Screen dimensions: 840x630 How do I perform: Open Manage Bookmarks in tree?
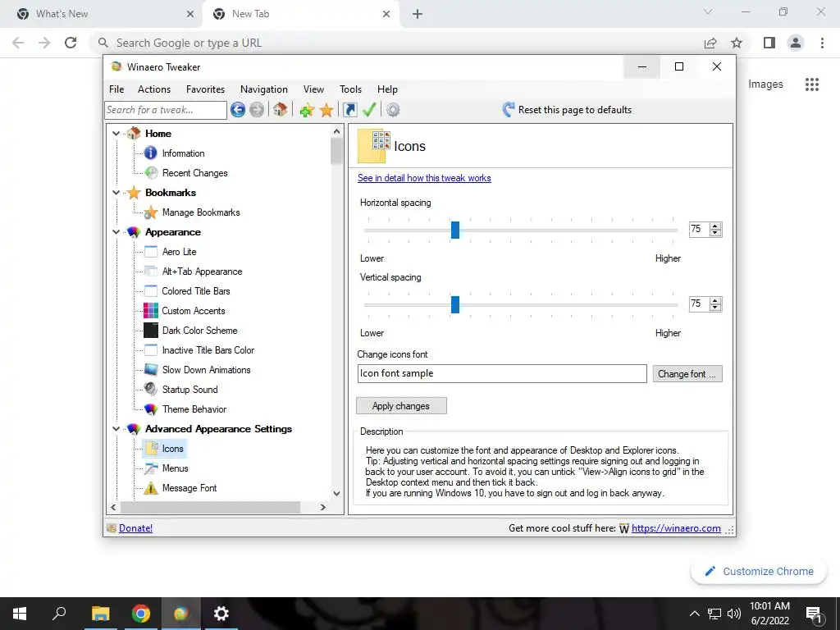click(x=201, y=212)
